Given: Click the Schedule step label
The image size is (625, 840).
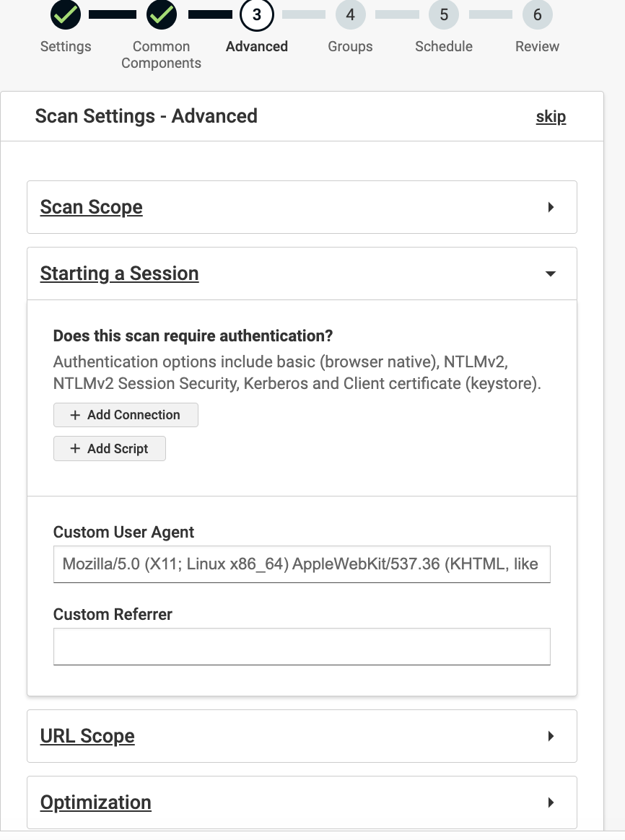Looking at the screenshot, I should [x=444, y=46].
